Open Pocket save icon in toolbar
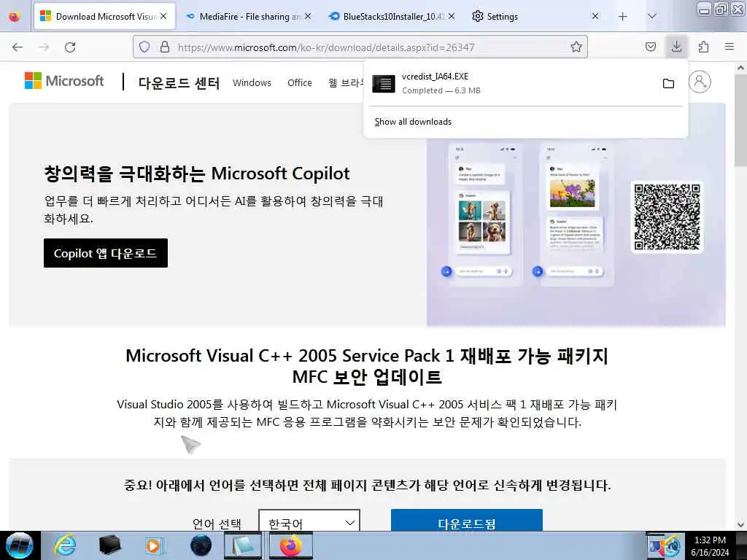Screen dimensions: 747x560 tap(650, 47)
